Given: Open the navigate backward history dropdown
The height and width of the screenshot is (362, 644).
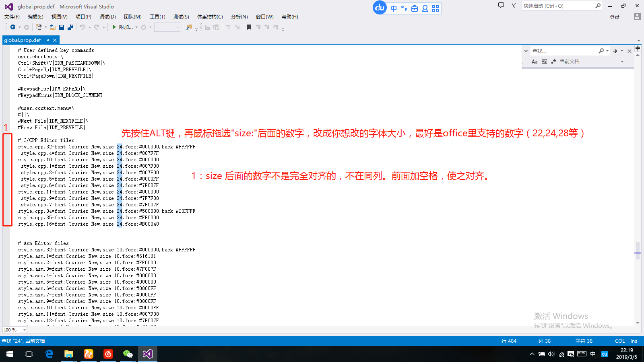Looking at the screenshot, I should point(19,27).
